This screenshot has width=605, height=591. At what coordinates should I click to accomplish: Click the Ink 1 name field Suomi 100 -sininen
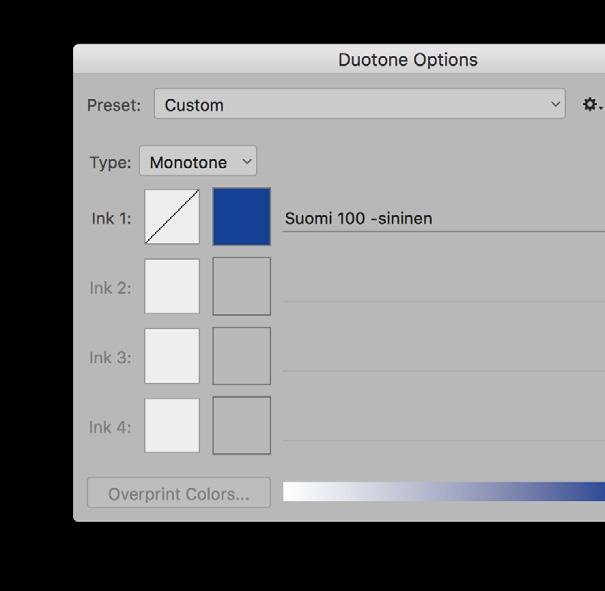444,219
